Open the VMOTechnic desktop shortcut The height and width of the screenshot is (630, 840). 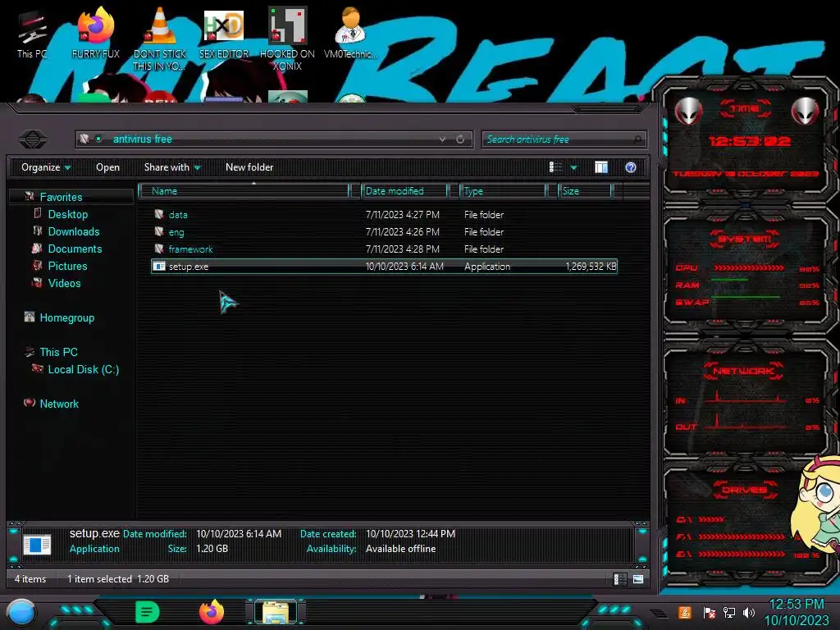tap(350, 33)
